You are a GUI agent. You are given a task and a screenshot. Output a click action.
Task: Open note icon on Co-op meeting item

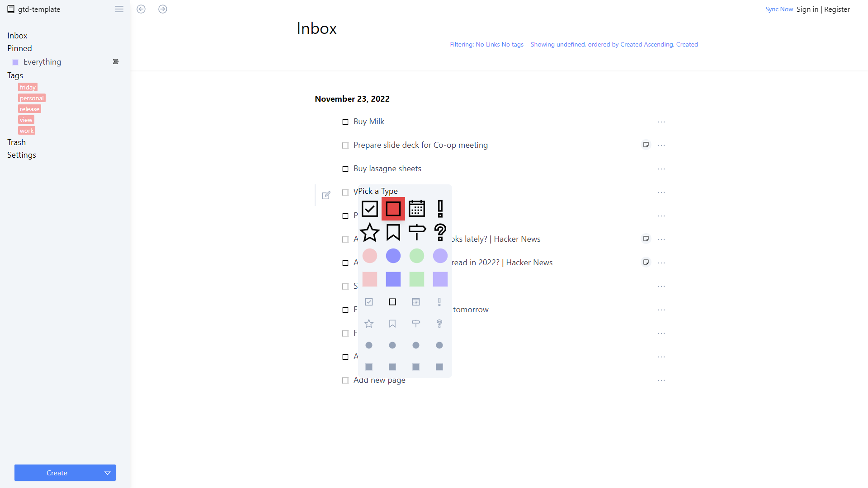[x=646, y=145]
